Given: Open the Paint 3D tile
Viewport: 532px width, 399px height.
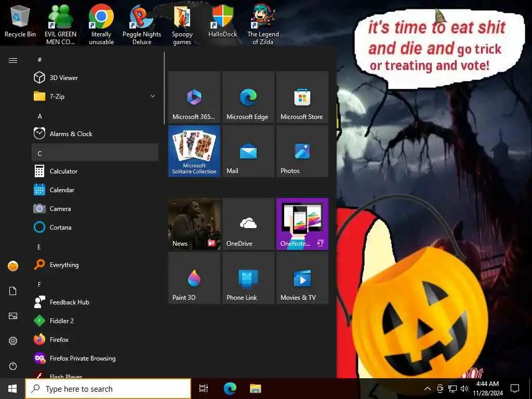Looking at the screenshot, I should pyautogui.click(x=194, y=278).
